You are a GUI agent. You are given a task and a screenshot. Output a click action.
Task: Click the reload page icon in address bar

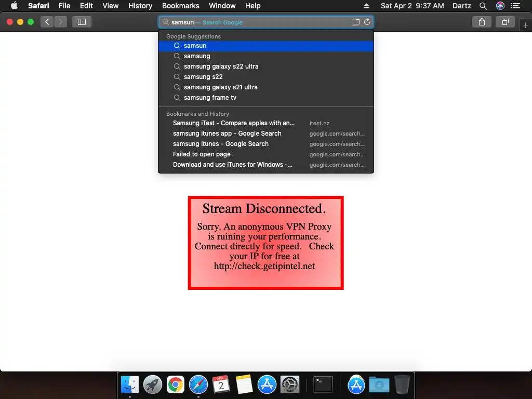pyautogui.click(x=367, y=22)
